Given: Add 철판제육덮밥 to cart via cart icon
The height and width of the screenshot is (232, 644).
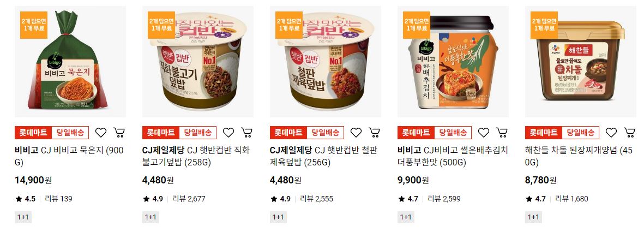Looking at the screenshot, I should (375, 133).
